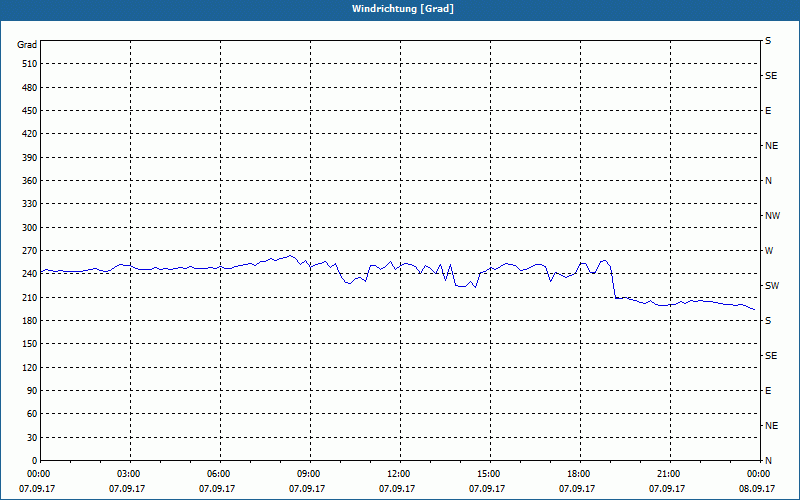The image size is (800, 500).
Task: Click compass label 'NW' on right axis
Action: point(772,216)
